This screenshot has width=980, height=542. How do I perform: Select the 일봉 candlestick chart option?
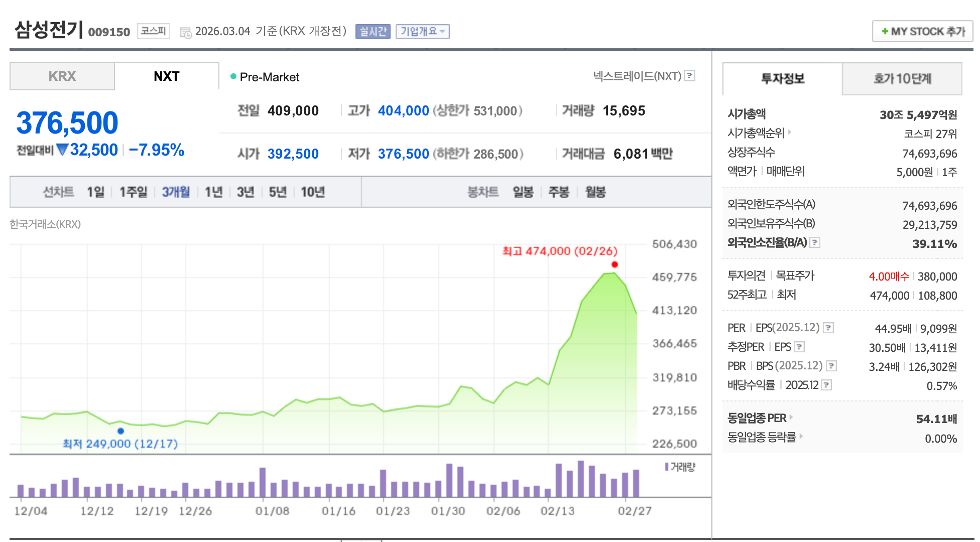point(523,192)
